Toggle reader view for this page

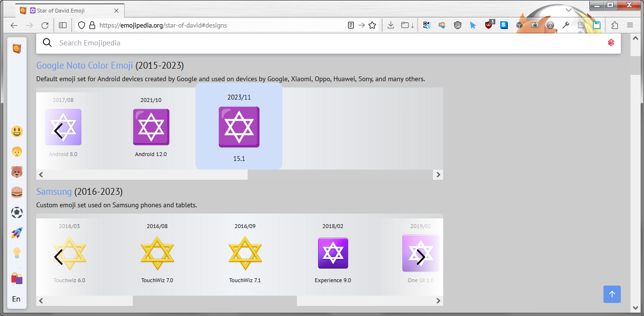coord(351,25)
